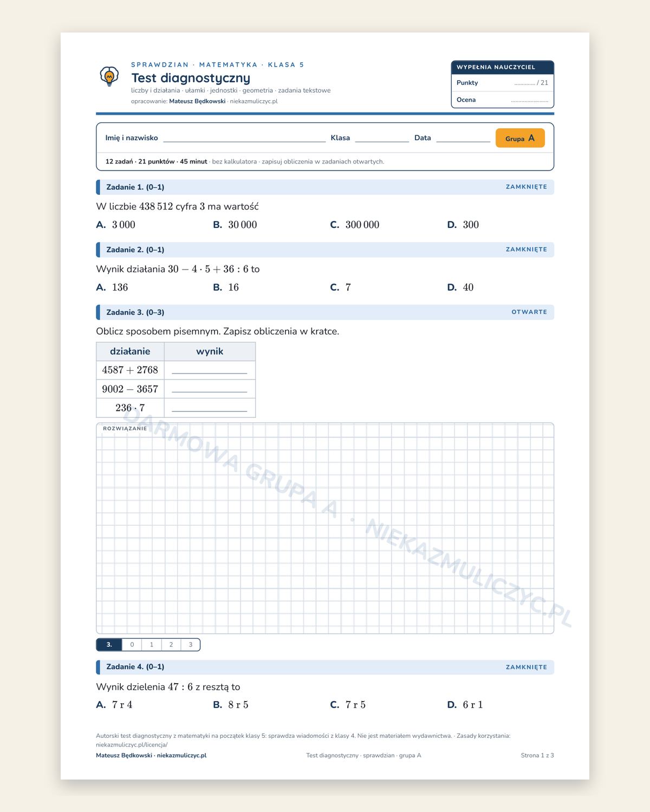This screenshot has height=812, width=650.
Task: Click the result line for 4587 + 2768
Action: [x=209, y=370]
